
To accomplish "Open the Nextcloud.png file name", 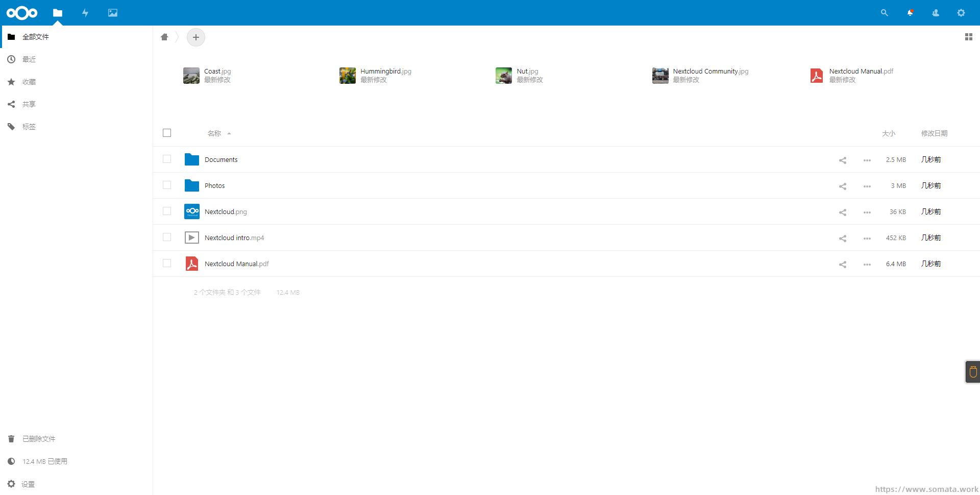I will click(226, 212).
